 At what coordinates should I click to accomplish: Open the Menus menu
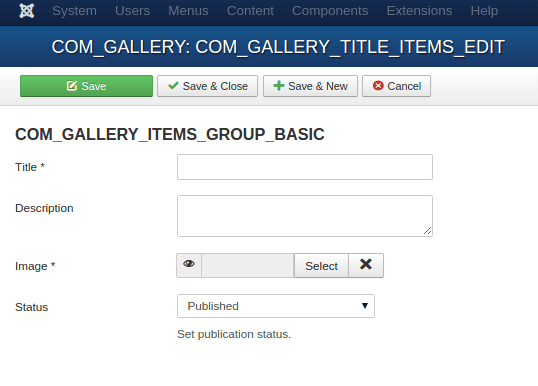click(188, 11)
